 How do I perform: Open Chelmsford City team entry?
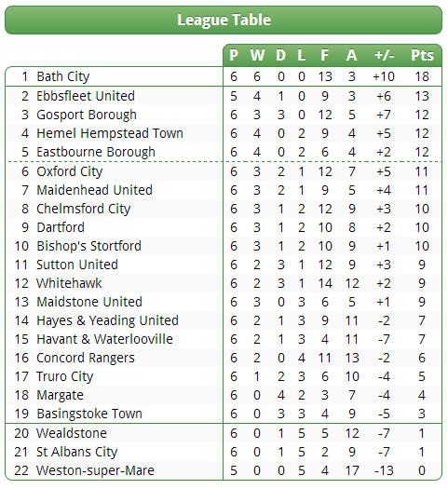point(83,209)
